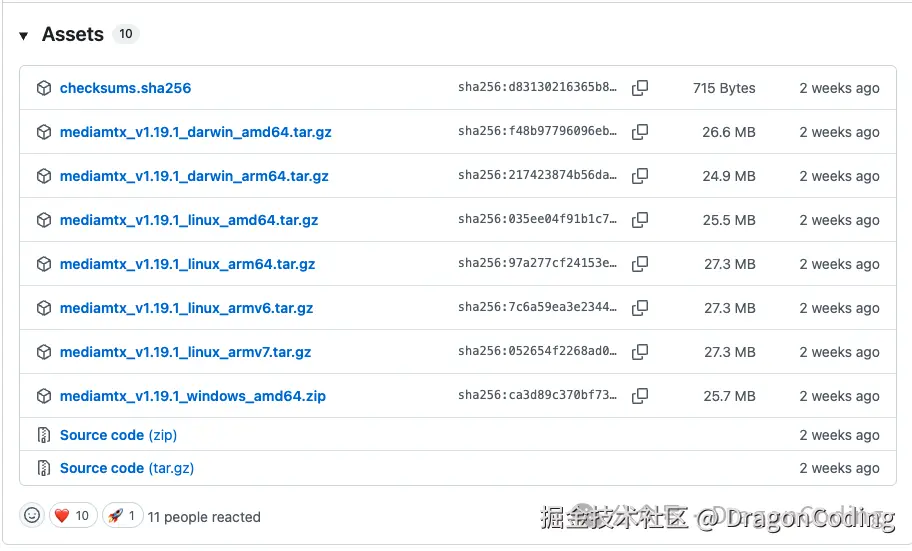The width and height of the screenshot is (912, 551).
Task: Click package icon beside linux_arm64 tarball
Action: tap(44, 264)
